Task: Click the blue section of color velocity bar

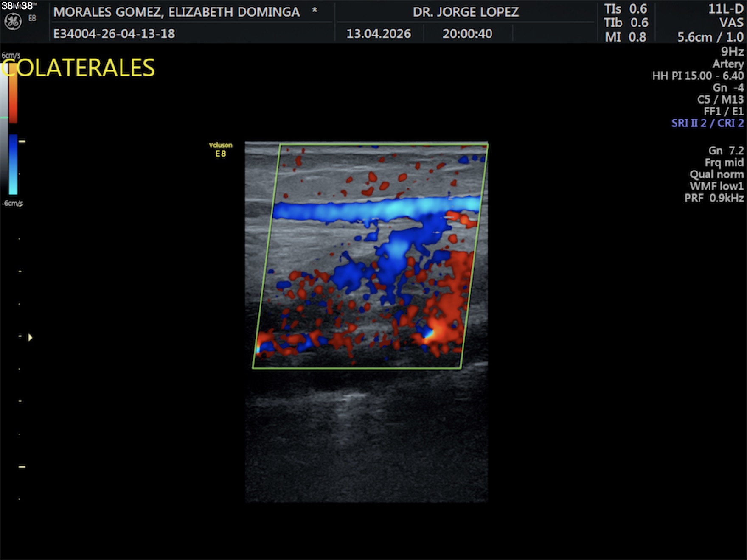Action: (13, 163)
